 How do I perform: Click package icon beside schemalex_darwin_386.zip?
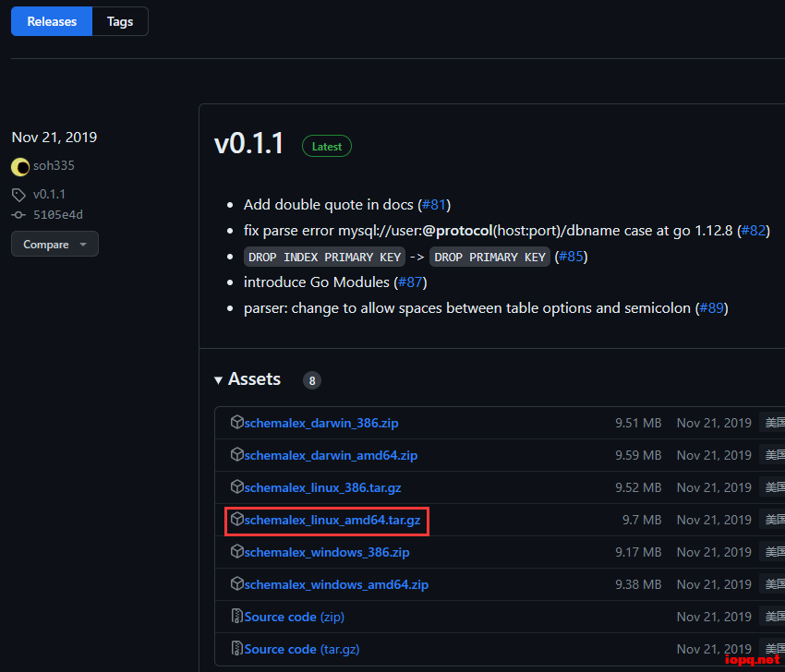click(237, 423)
